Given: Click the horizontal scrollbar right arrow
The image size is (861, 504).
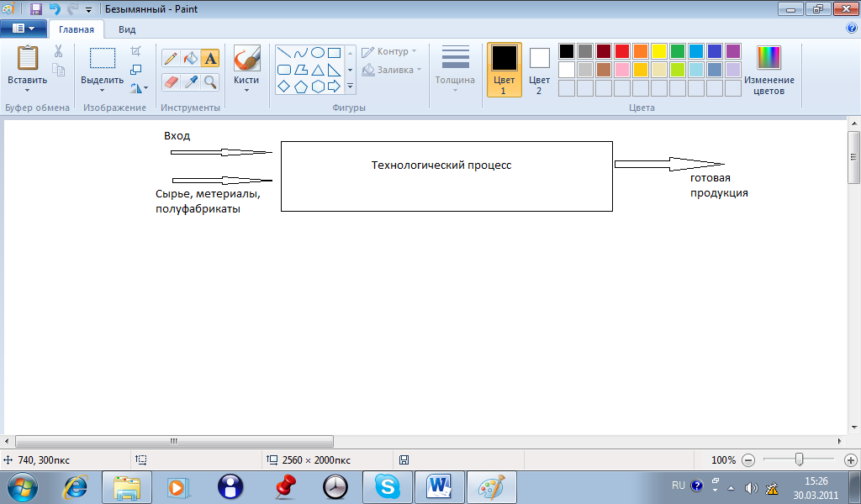Looking at the screenshot, I should (x=840, y=441).
